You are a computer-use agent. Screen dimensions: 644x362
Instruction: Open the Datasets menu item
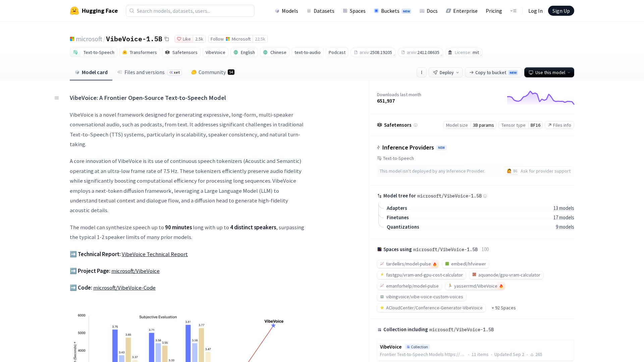pos(320,11)
